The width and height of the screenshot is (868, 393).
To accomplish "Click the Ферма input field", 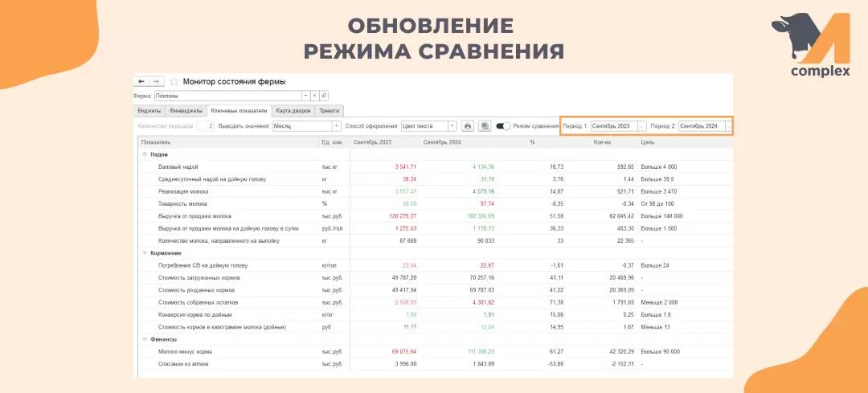I will pos(227,96).
